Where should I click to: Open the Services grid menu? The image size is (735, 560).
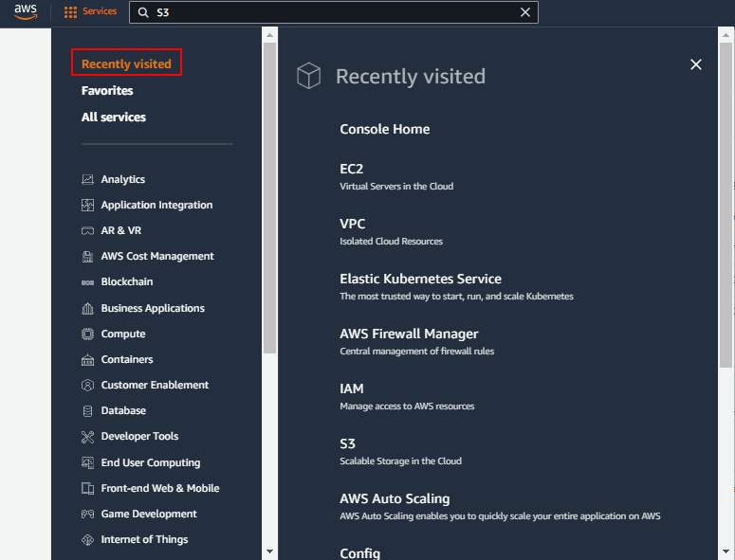tap(90, 11)
